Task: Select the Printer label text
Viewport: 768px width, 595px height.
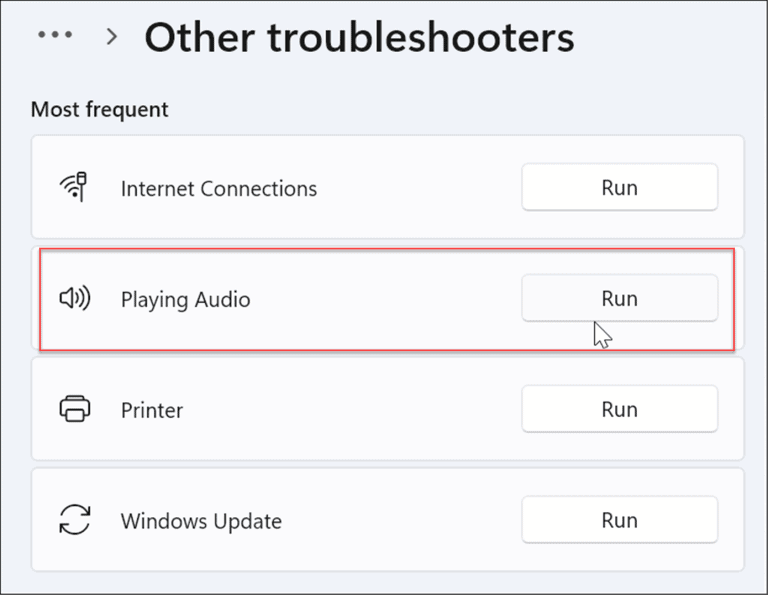Action: tap(152, 410)
